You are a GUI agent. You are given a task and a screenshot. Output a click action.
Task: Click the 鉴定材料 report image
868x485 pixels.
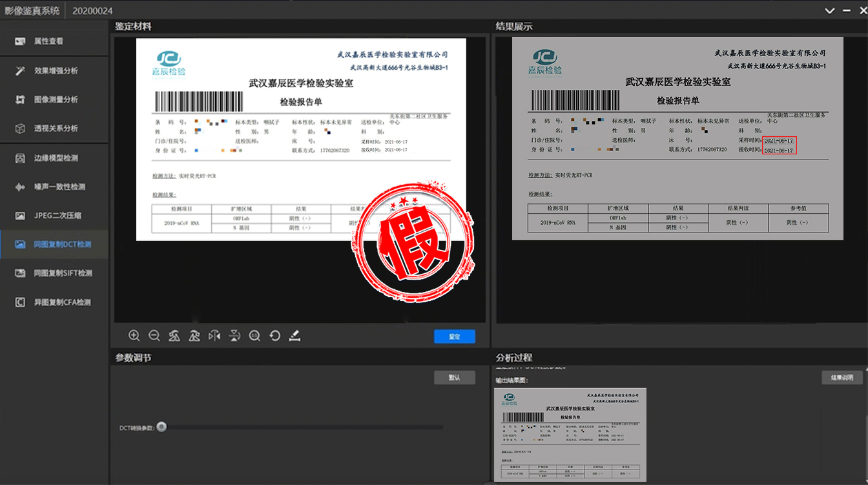pyautogui.click(x=301, y=139)
